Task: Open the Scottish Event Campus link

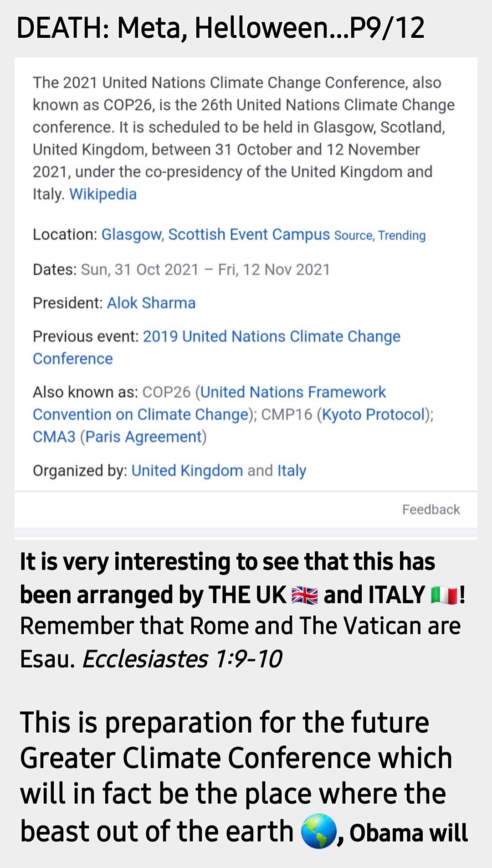Action: [249, 235]
